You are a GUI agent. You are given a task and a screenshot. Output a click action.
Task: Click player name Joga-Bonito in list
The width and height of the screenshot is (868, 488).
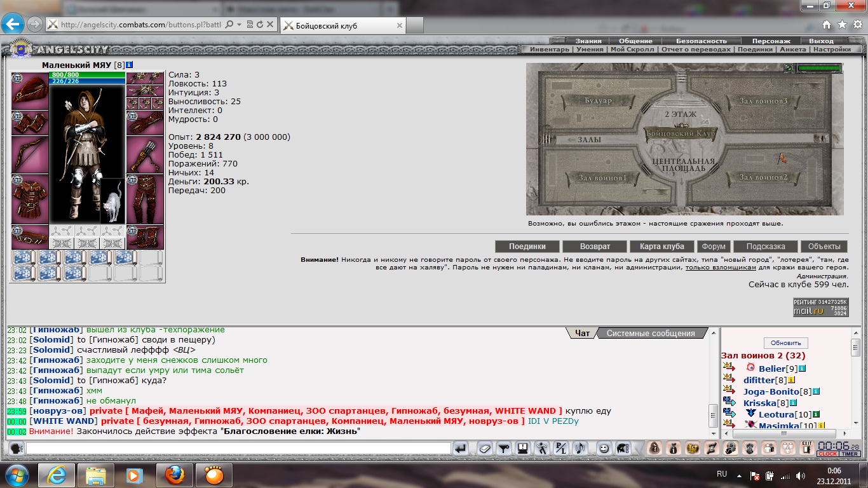tap(771, 391)
